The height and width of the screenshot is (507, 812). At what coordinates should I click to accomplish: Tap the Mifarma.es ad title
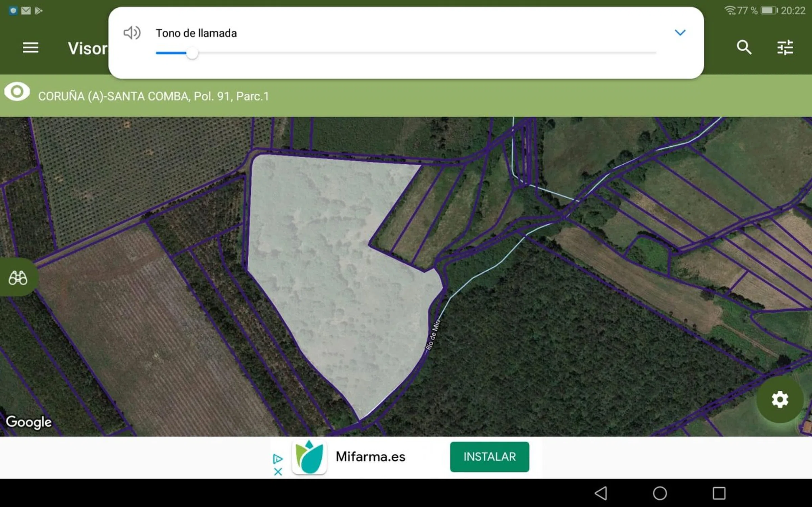370,457
